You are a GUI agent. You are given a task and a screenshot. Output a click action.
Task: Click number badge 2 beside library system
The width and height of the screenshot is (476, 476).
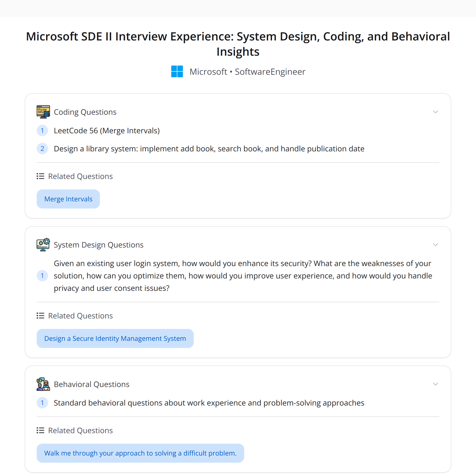click(42, 149)
